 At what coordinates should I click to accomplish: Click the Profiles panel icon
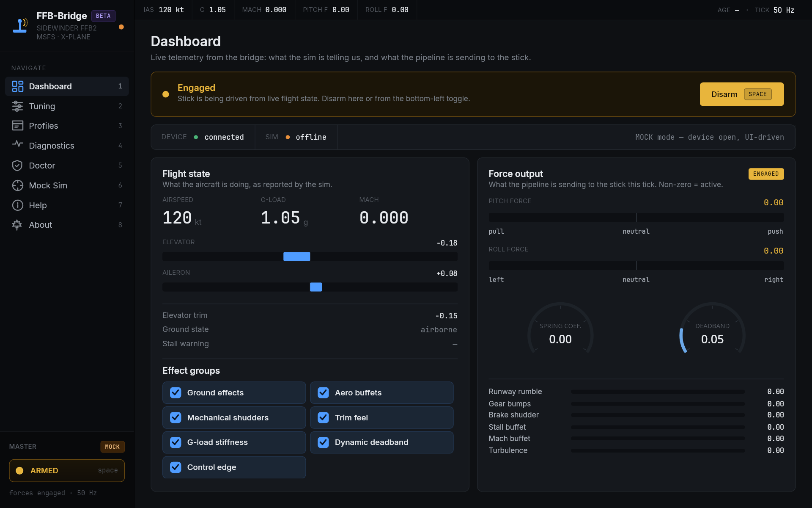[17, 126]
